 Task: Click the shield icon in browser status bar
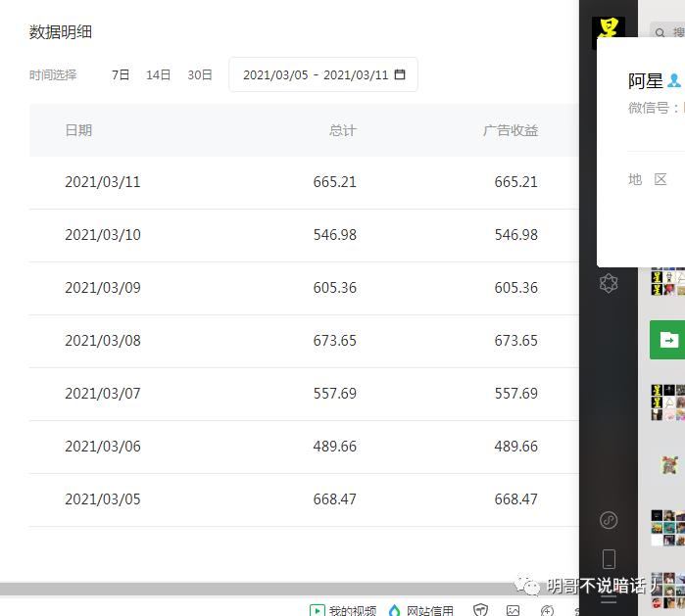click(x=480, y=610)
